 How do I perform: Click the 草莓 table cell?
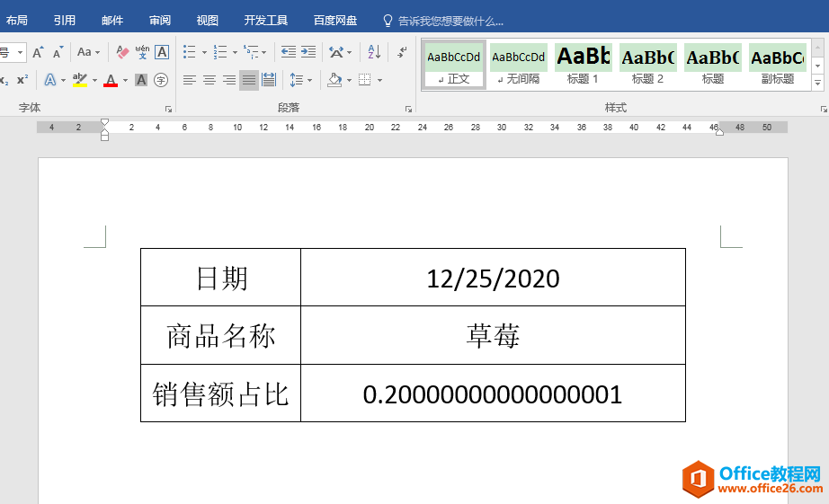point(494,335)
